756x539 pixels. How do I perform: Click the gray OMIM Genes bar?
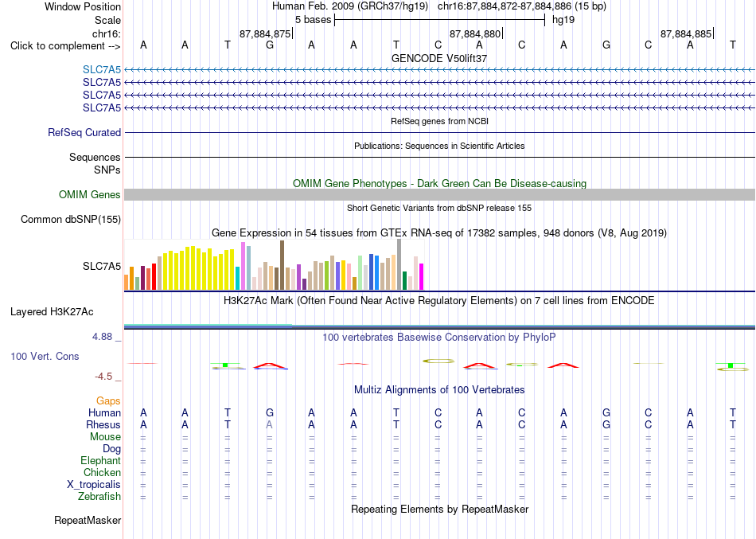439,194
